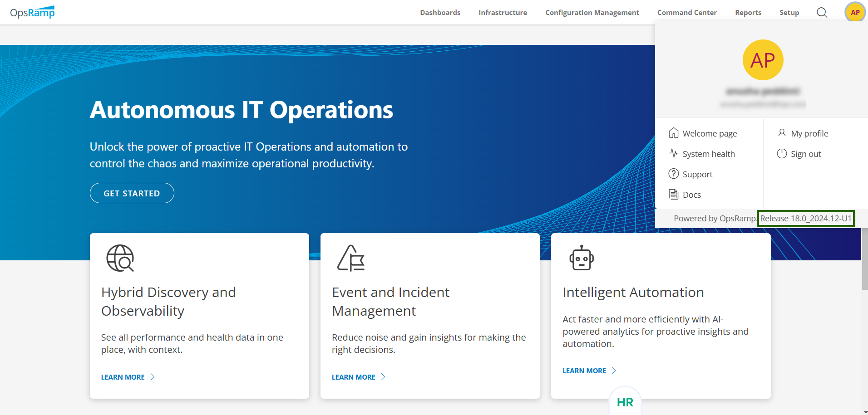Click Learn More under Intelligent Automation

pyautogui.click(x=584, y=371)
